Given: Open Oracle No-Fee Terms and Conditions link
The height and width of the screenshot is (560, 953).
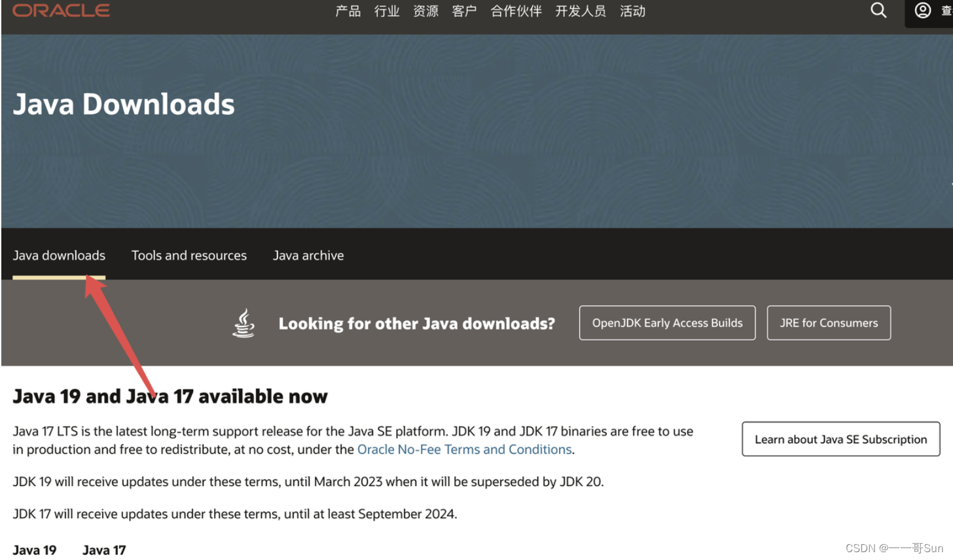Looking at the screenshot, I should pyautogui.click(x=465, y=449).
